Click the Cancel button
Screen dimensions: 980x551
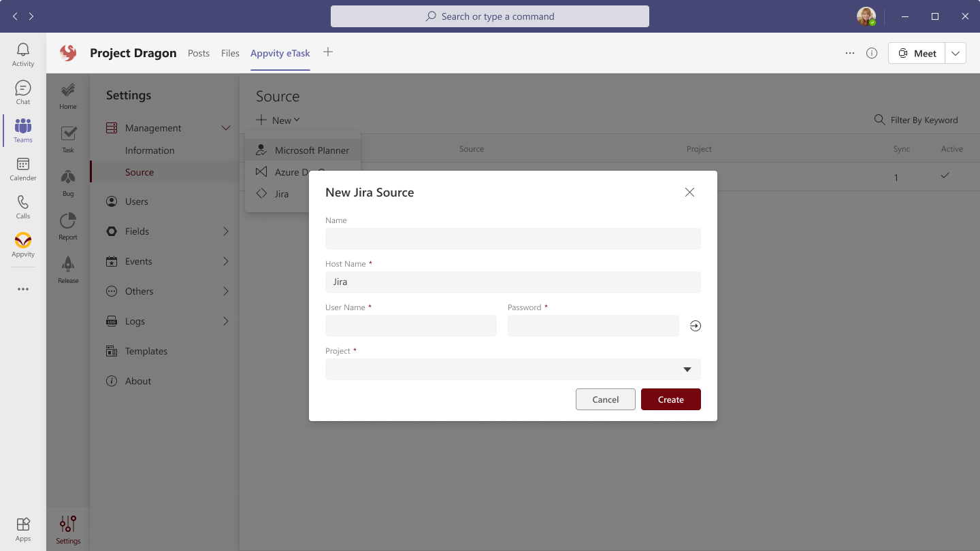(x=605, y=399)
